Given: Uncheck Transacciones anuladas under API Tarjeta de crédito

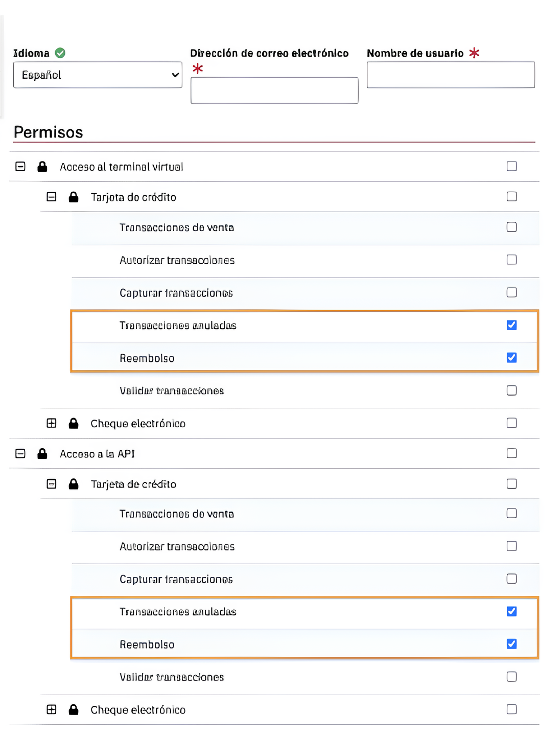Looking at the screenshot, I should click(x=511, y=611).
